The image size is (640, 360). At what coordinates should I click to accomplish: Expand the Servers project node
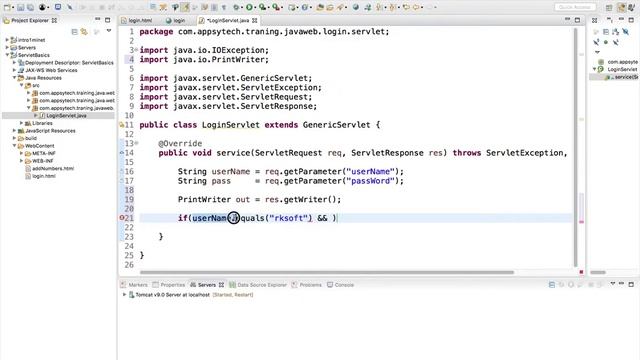(x=7, y=47)
